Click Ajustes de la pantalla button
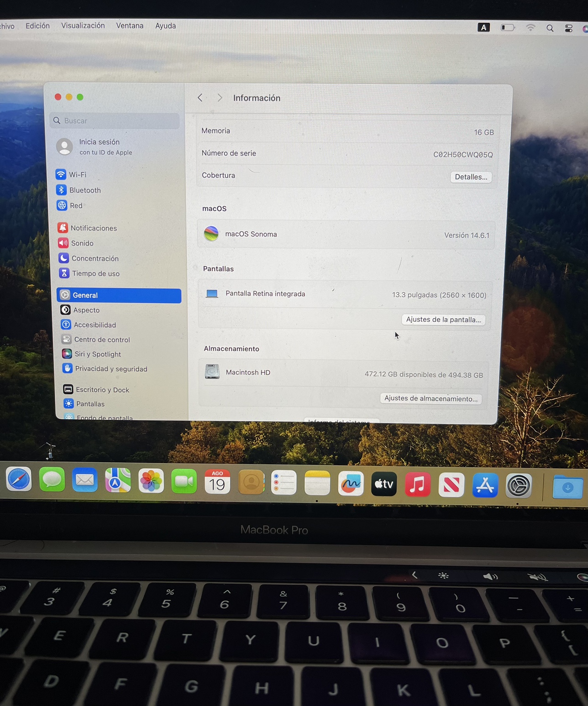The width and height of the screenshot is (588, 706). click(x=443, y=320)
